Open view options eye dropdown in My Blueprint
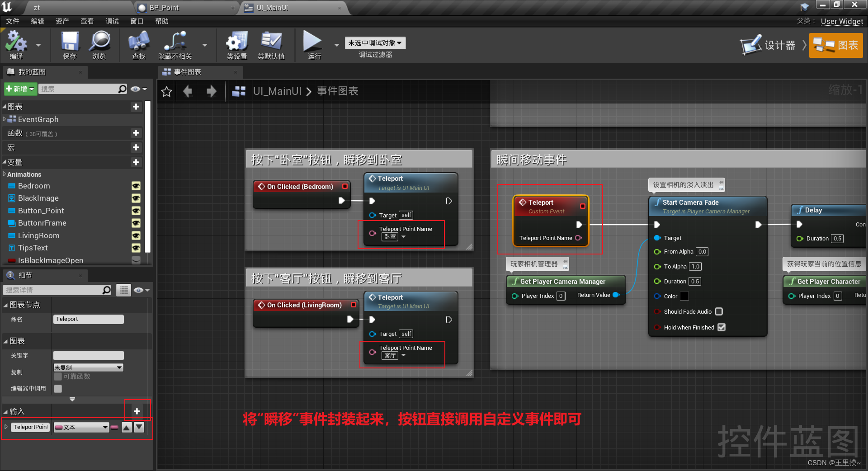The height and width of the screenshot is (471, 868). 139,89
